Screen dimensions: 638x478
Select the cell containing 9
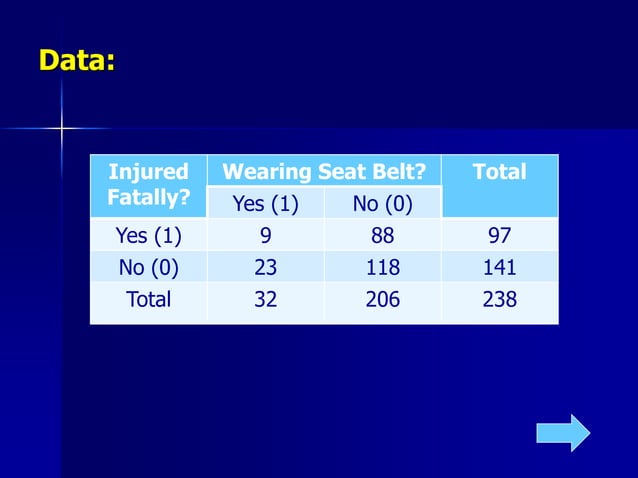tap(265, 236)
